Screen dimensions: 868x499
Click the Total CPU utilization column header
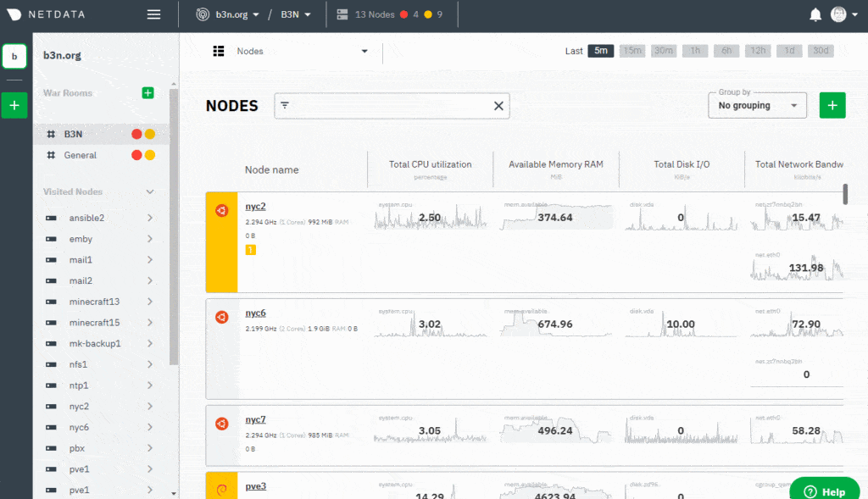430,164
